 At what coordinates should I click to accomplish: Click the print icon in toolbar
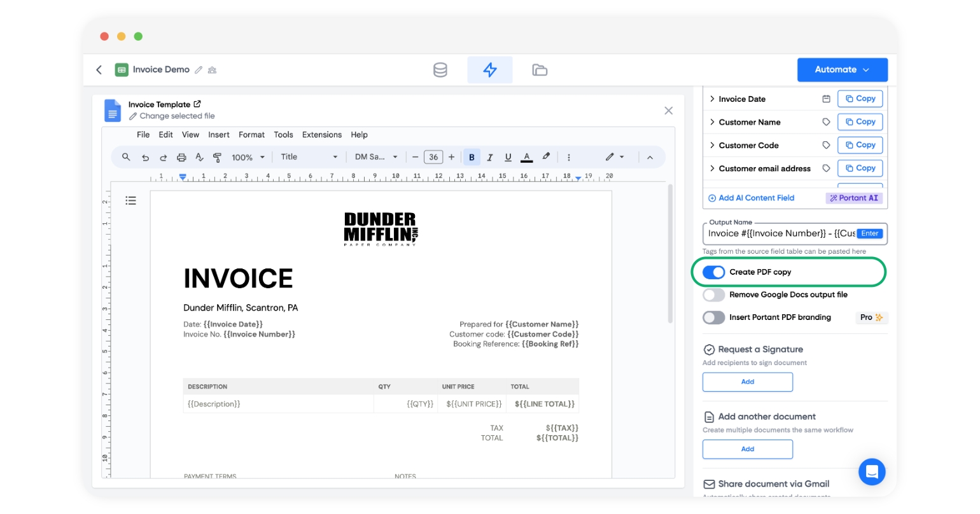click(x=181, y=157)
